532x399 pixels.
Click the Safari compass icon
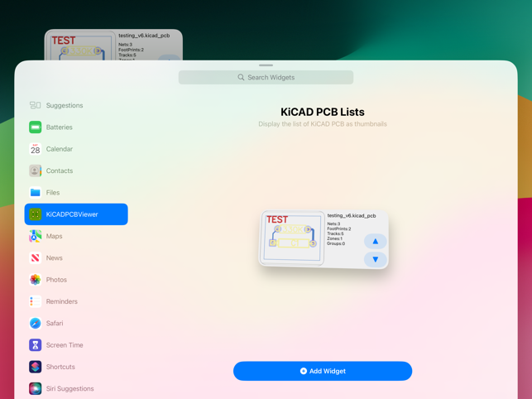(36, 323)
